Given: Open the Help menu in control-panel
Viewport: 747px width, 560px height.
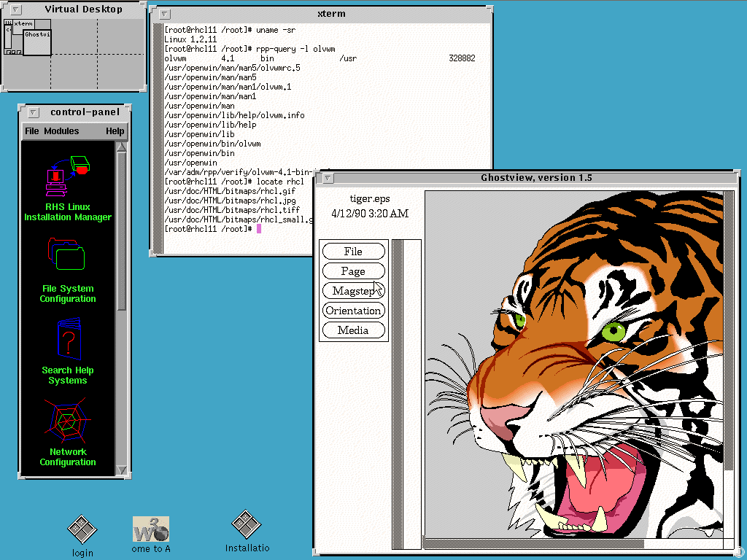Looking at the screenshot, I should (x=115, y=131).
